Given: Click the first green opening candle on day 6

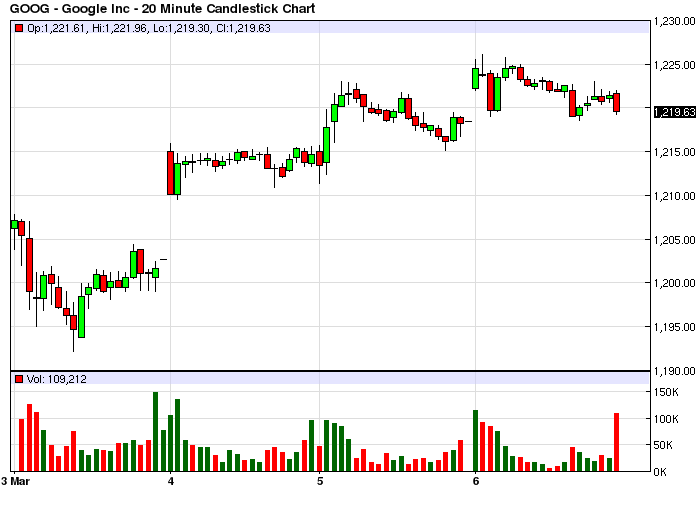Looking at the screenshot, I should coord(475,79).
